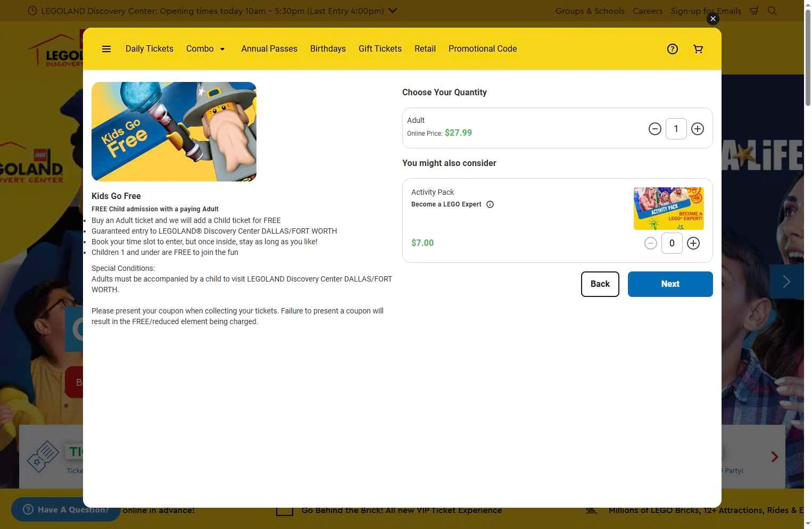This screenshot has height=529, width=812.
Task: Open the clock icon beside the opening times
Action: pos(32,11)
